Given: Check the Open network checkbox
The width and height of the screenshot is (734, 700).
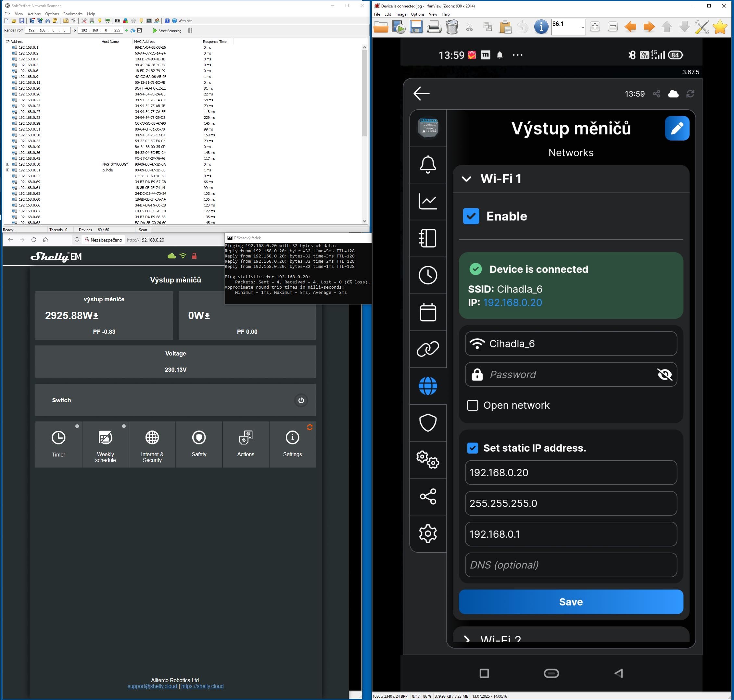Looking at the screenshot, I should (x=473, y=405).
